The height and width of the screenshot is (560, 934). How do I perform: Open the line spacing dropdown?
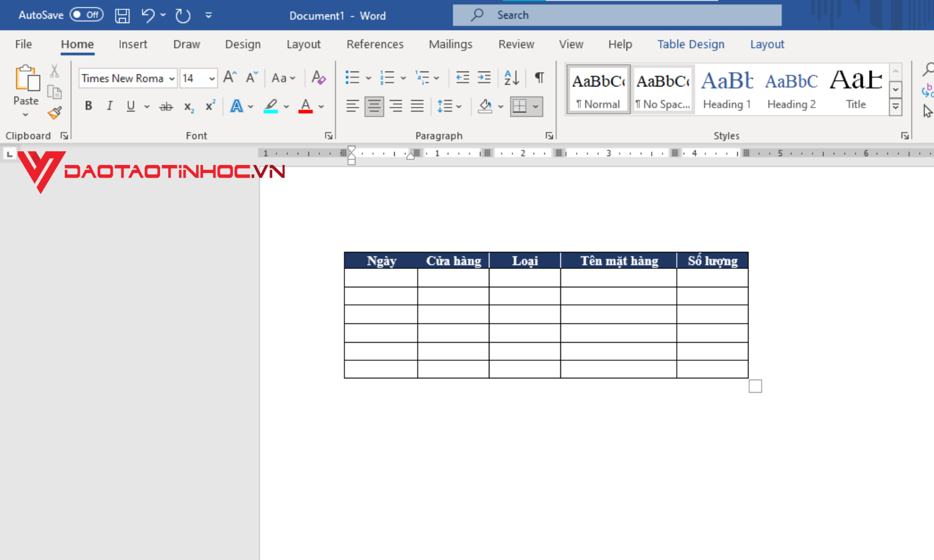458,106
